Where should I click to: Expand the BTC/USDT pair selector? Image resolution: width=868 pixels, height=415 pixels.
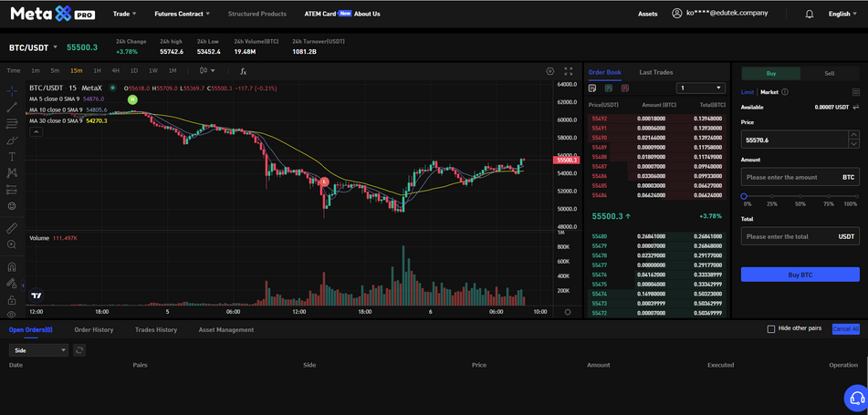pos(55,47)
